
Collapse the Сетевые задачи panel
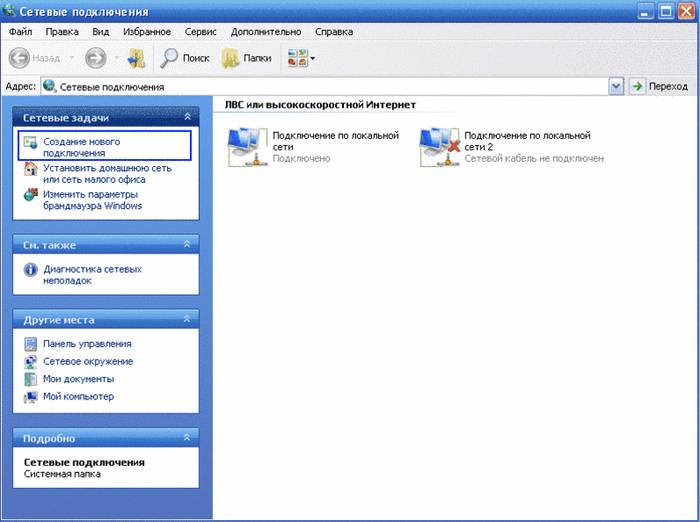point(185,118)
